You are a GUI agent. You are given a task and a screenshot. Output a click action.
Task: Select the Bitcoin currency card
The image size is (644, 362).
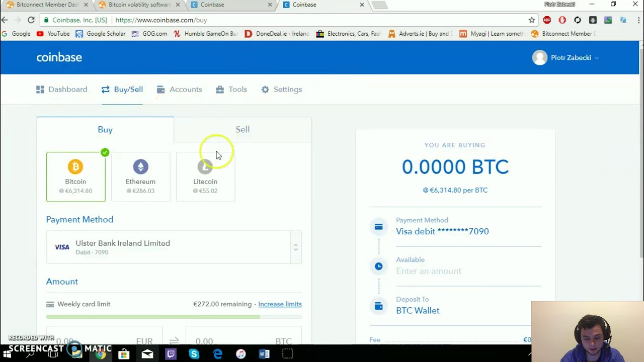[x=75, y=177]
